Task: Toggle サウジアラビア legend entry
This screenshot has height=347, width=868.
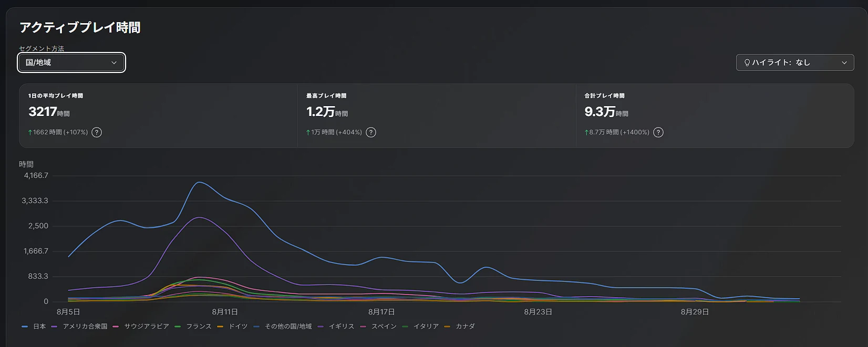Action: click(141, 327)
